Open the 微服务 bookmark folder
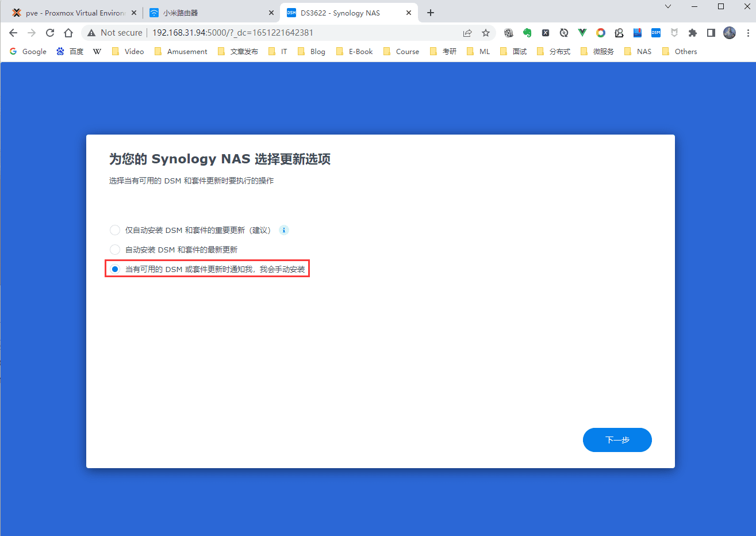The height and width of the screenshot is (536, 756). (597, 52)
